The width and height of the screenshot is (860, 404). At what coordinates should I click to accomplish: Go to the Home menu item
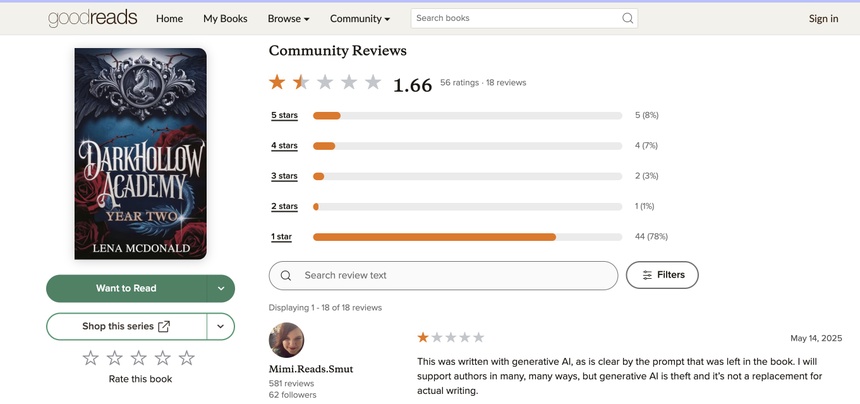pos(170,18)
